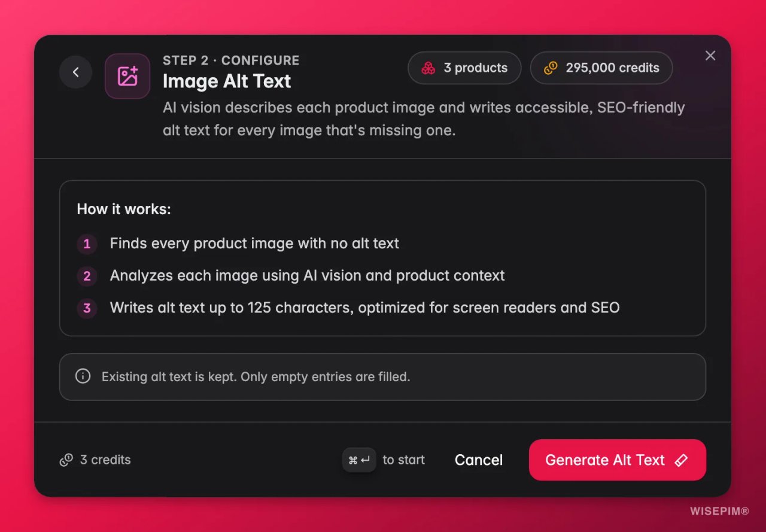Image resolution: width=766 pixels, height=532 pixels.
Task: Close the dialog with the X icon
Action: (x=710, y=56)
